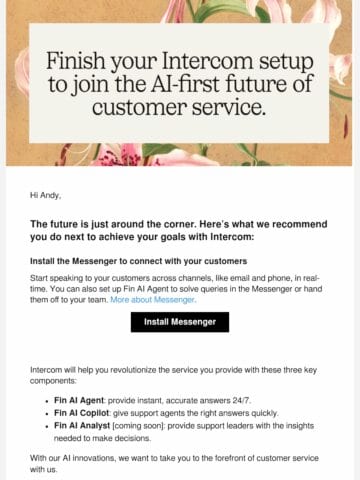Click the 'needed to make decisions.' line
This screenshot has width=360, height=480.
tap(102, 438)
